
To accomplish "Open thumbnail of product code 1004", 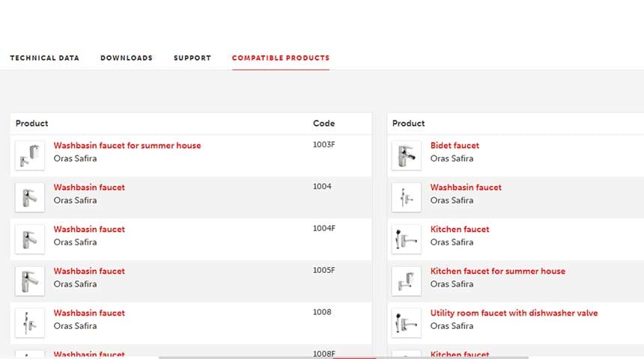I will 29,197.
